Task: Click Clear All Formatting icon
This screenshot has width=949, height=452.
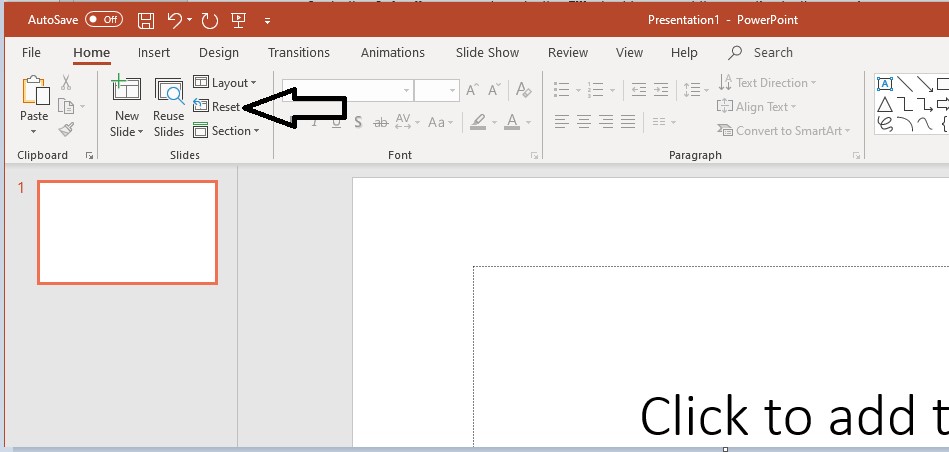Action: coord(524,90)
